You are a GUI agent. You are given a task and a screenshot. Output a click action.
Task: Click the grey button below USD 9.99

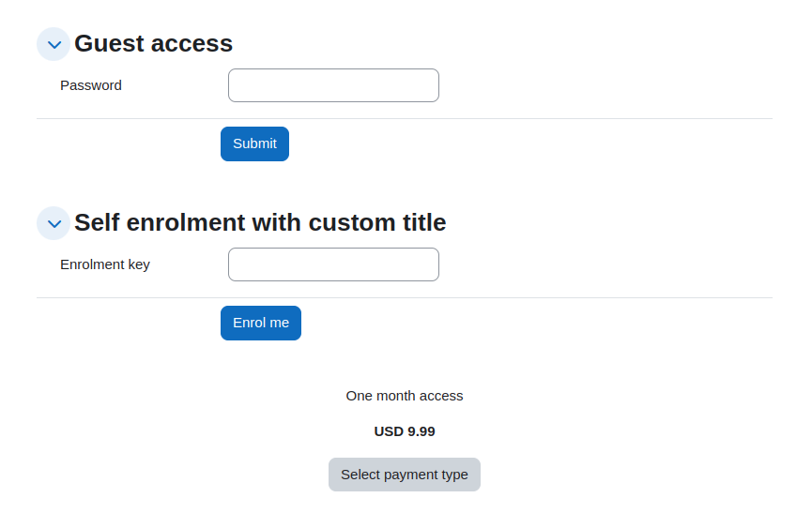pos(405,475)
